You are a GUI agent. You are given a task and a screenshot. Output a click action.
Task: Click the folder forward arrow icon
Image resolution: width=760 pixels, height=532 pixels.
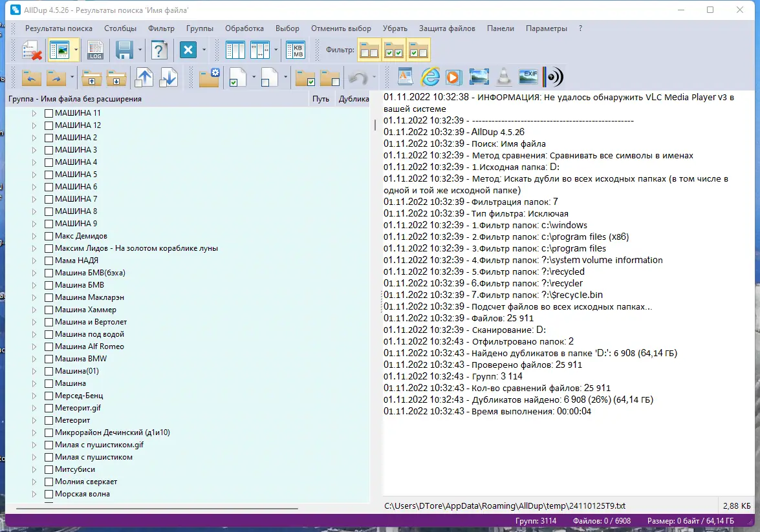[57, 78]
